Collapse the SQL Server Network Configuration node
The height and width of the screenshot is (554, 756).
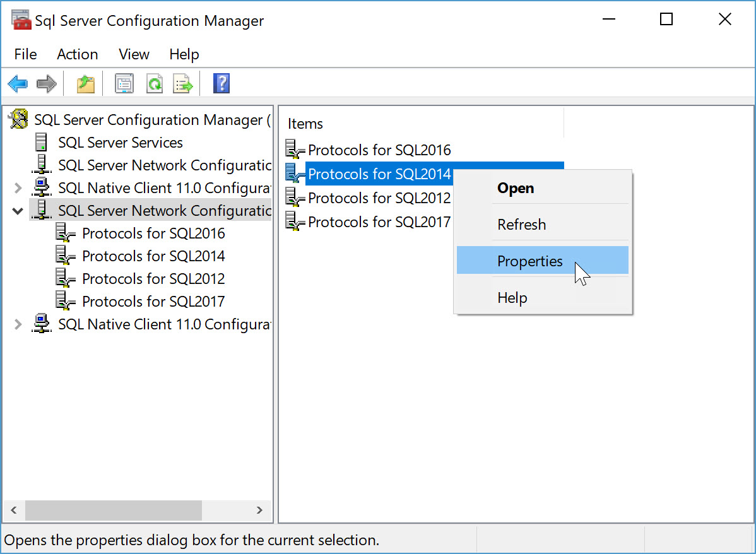[17, 210]
